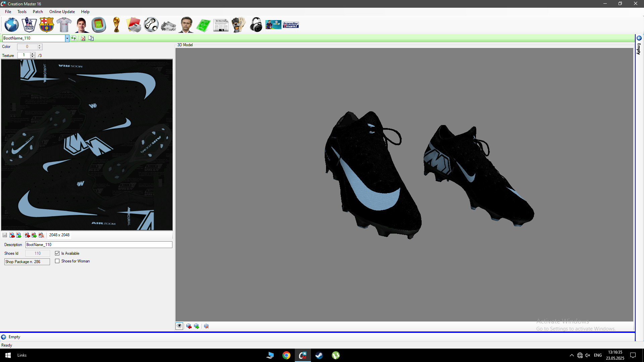
Task: Remove texture file with red X icon
Action: 41,235
